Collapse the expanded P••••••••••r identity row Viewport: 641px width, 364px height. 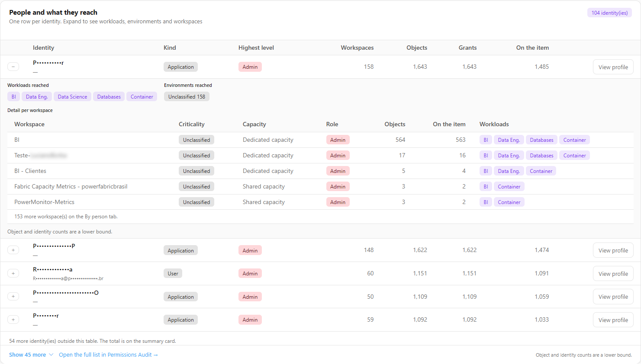pos(13,67)
